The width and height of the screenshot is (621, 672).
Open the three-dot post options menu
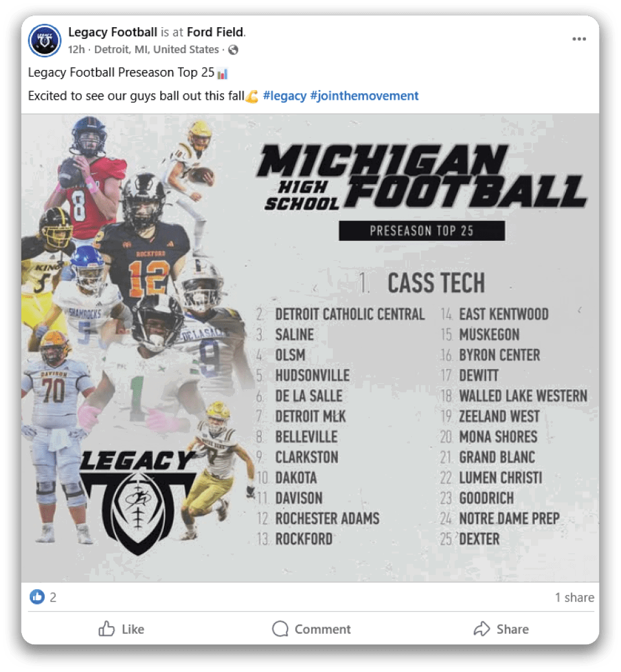pos(579,39)
